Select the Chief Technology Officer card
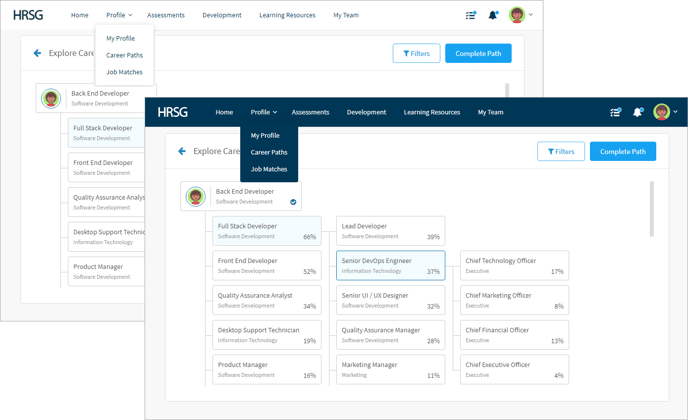This screenshot has height=420, width=688. tap(514, 266)
